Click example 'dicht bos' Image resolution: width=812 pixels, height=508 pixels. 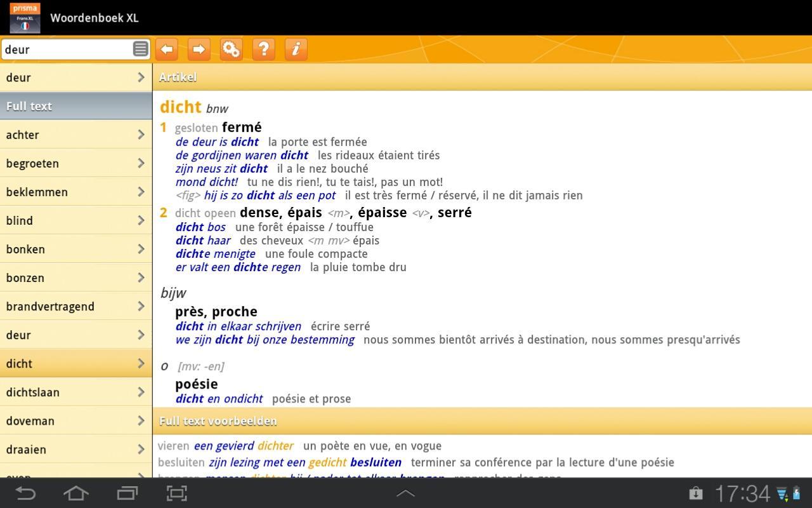[200, 227]
